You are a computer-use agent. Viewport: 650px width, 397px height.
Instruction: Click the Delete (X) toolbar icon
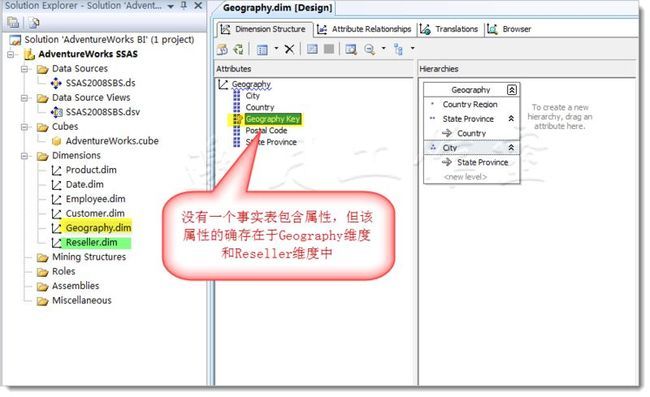(x=289, y=49)
